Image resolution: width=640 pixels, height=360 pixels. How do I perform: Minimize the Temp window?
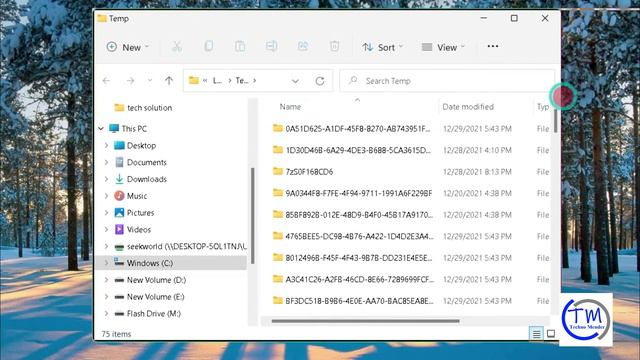484,18
